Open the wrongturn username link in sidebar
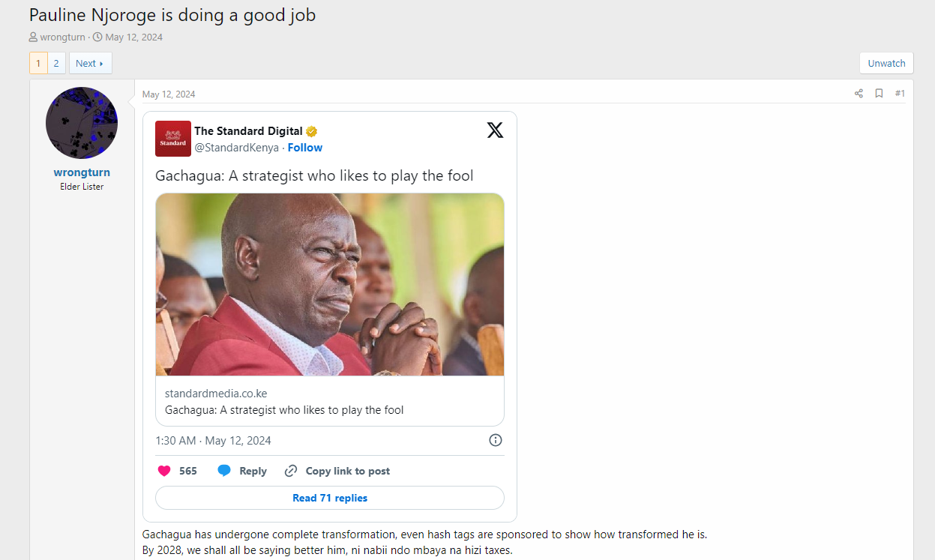 point(82,172)
